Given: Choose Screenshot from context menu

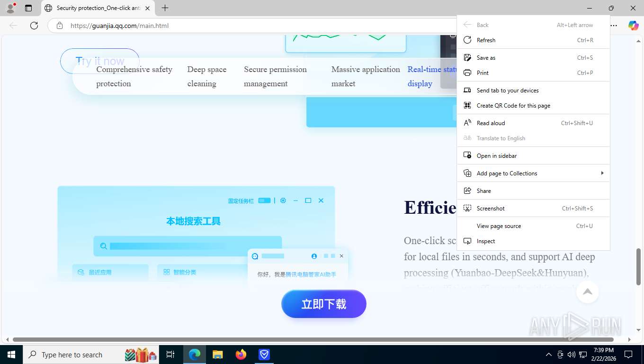Looking at the screenshot, I should point(533,209).
